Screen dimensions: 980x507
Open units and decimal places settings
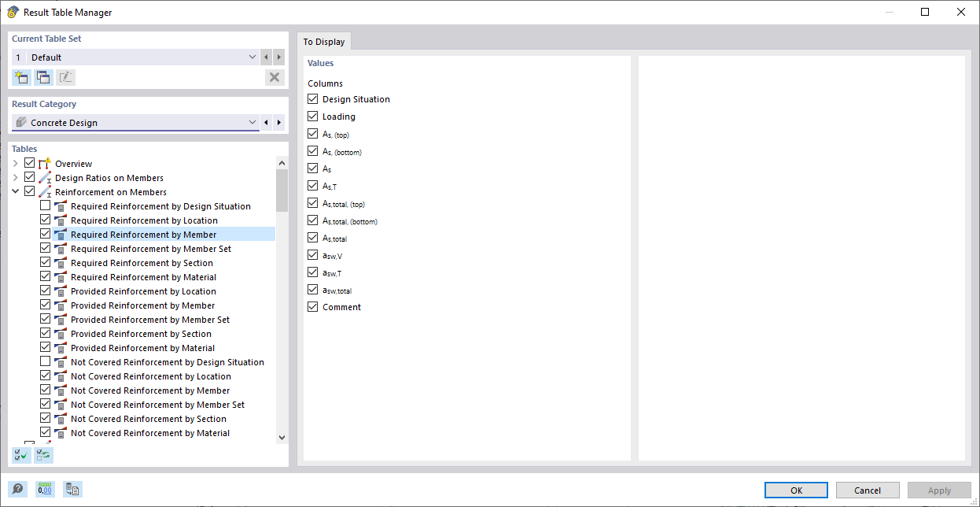tap(45, 488)
